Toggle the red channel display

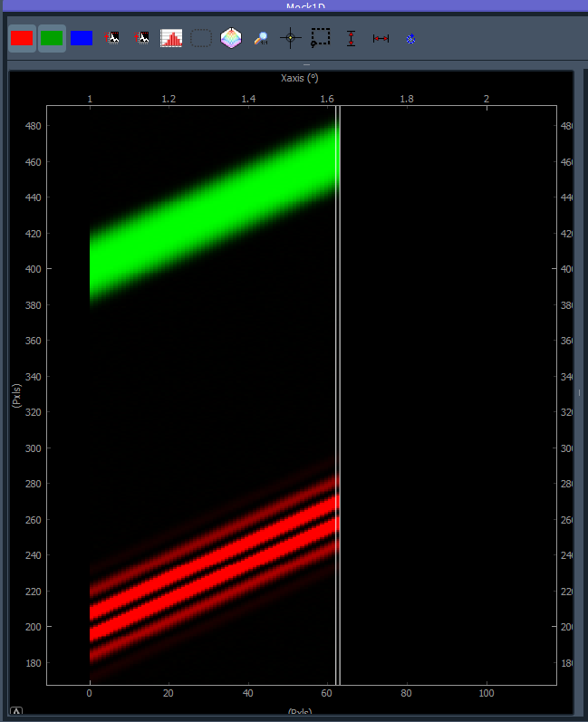pos(22,38)
